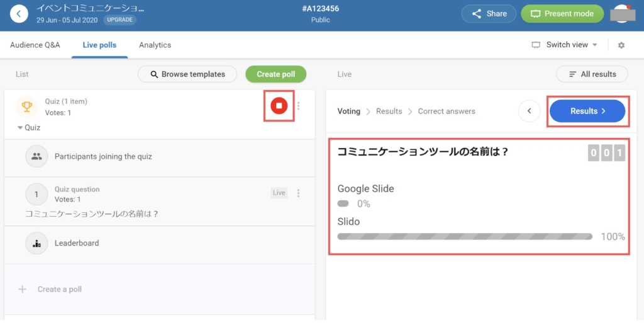Stop the quiz with red stop button
The width and height of the screenshot is (644, 330).
point(279,106)
